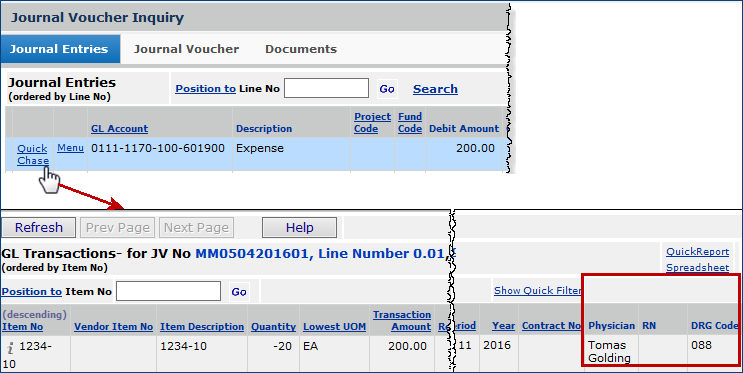Open the Search link
Image resolution: width=743 pixels, height=373 pixels.
pyautogui.click(x=435, y=89)
